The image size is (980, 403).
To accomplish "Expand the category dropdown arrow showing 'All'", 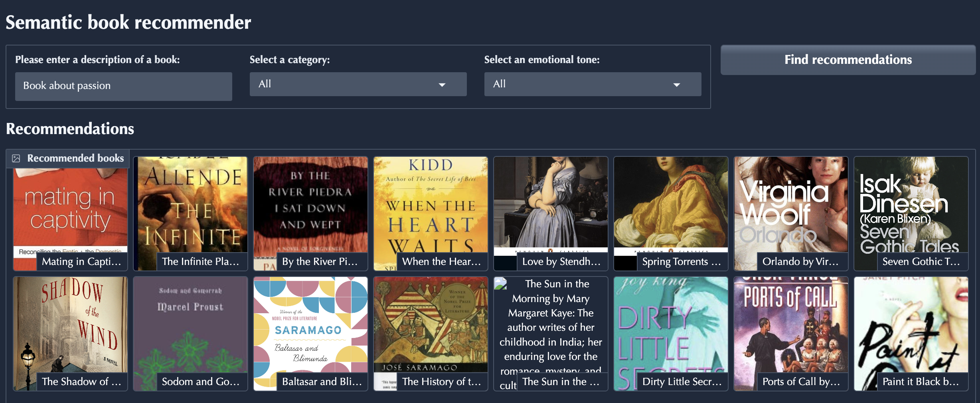I will (442, 84).
